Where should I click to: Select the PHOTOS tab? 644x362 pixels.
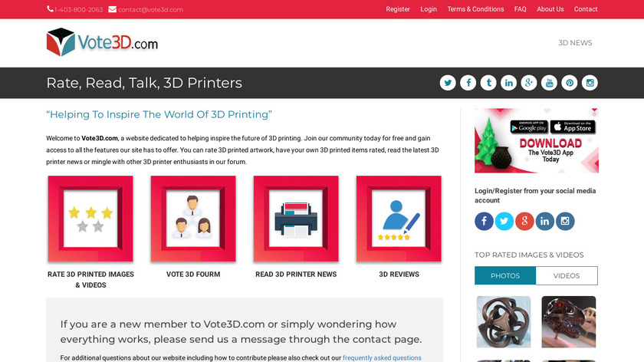click(505, 275)
